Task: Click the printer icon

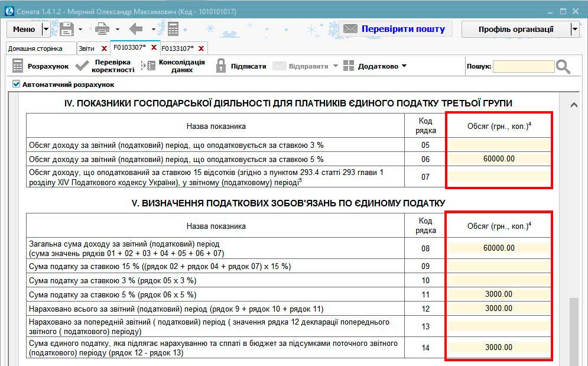Action: 102,29
